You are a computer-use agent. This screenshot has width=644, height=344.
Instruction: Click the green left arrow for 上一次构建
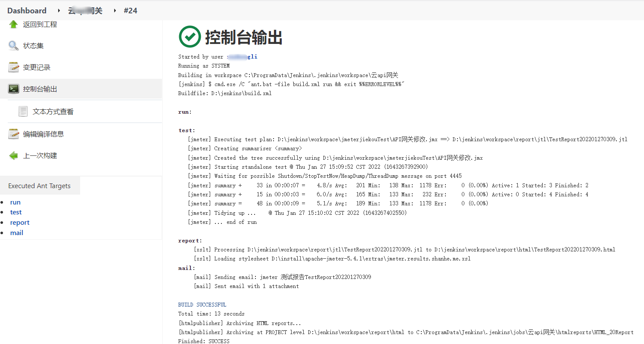(x=13, y=155)
